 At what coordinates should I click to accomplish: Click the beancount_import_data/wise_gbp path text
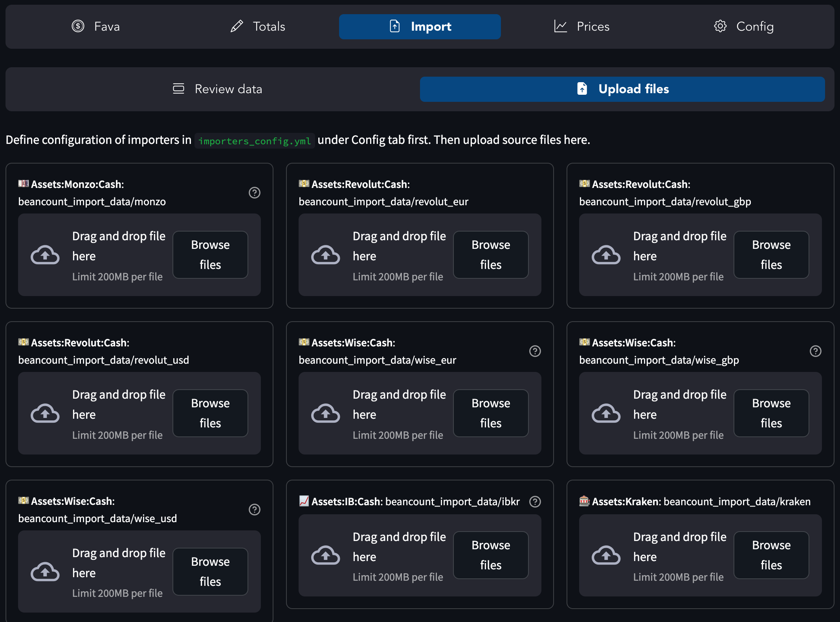point(659,360)
